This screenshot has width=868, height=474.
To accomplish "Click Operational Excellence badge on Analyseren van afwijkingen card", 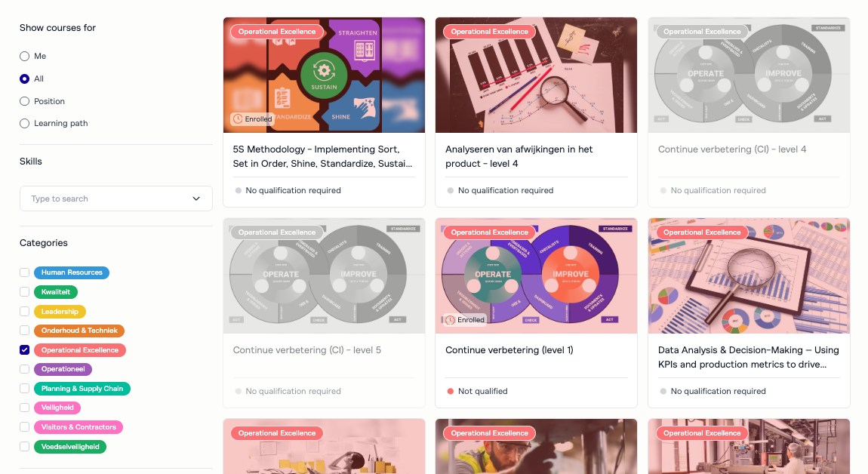I will 489,32.
